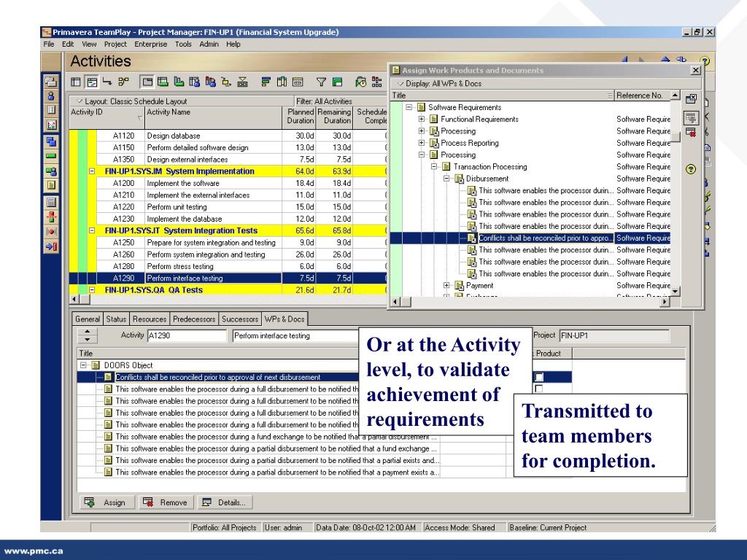Select the Gantt Chart view toolbar icon
The height and width of the screenshot is (560, 747).
(x=92, y=82)
